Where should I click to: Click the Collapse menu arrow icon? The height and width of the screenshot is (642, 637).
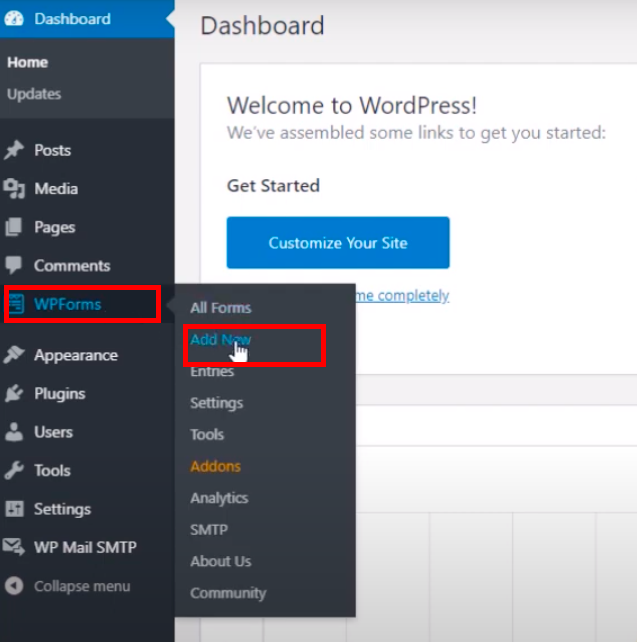click(14, 586)
